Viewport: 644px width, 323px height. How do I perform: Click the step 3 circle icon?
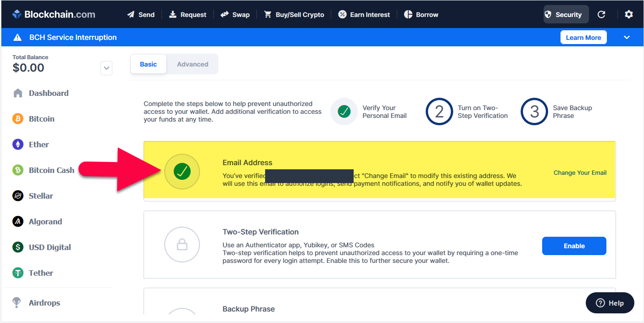coord(534,111)
